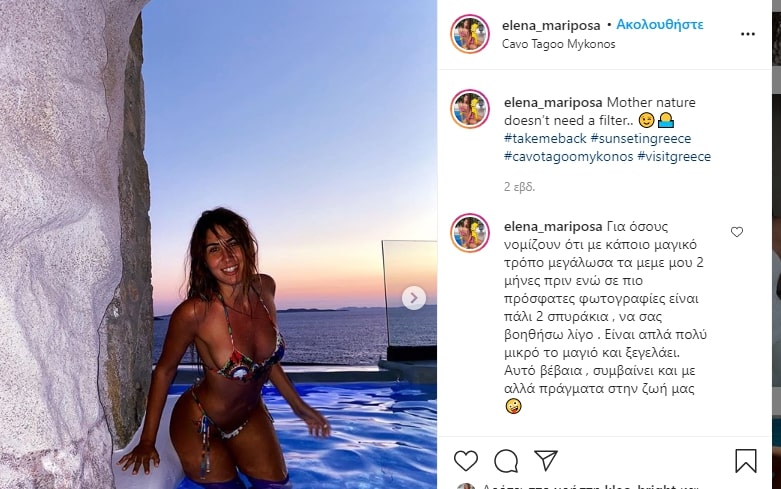Click the 2 εβδ. timestamp
This screenshot has height=489, width=781.
pyautogui.click(x=519, y=187)
